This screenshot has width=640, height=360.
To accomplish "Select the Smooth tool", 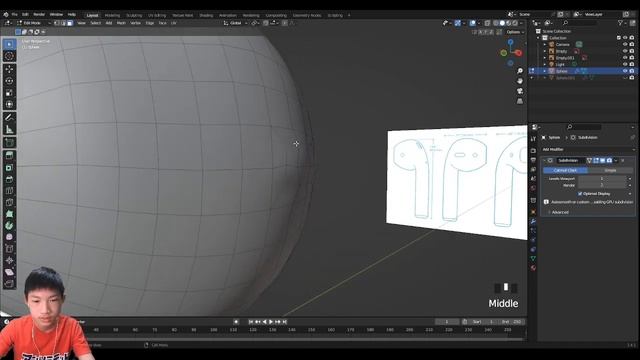I will pos(9,237).
